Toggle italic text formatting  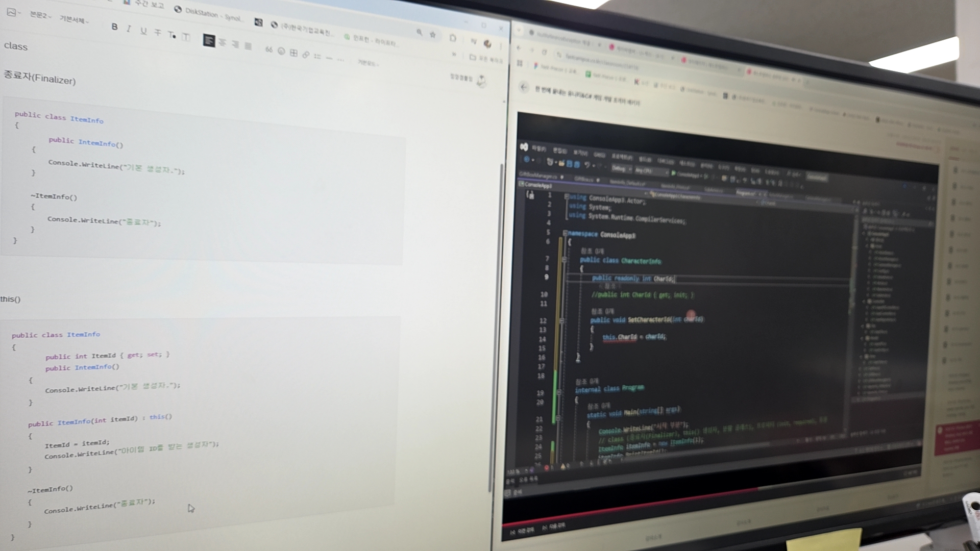(129, 29)
